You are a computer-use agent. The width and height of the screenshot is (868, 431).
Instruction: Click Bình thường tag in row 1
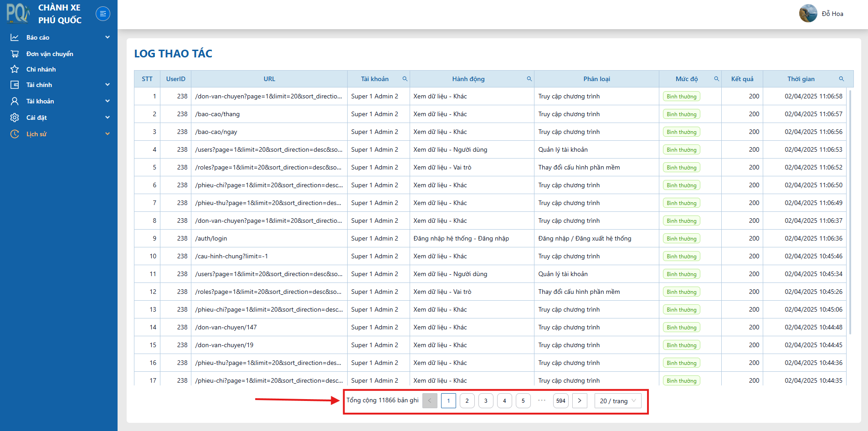click(x=682, y=96)
